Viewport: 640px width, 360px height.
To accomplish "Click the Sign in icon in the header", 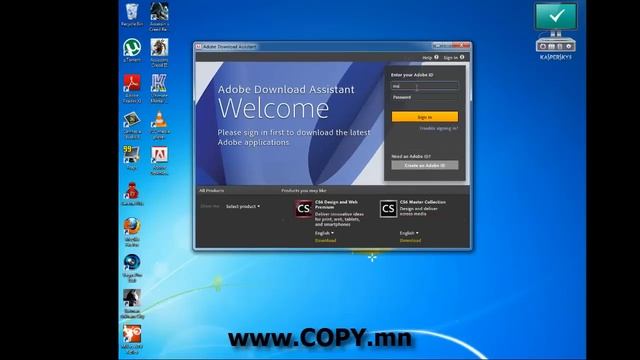I will (462, 57).
